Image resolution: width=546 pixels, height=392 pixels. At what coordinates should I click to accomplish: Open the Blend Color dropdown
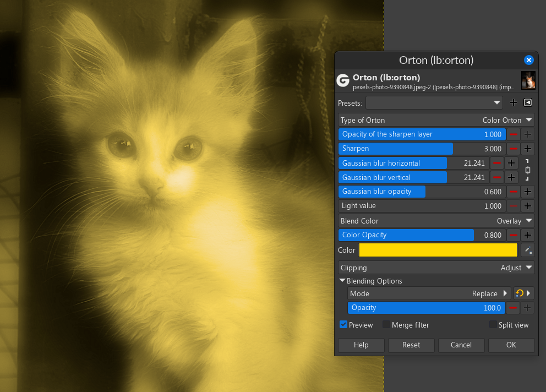[x=436, y=221]
